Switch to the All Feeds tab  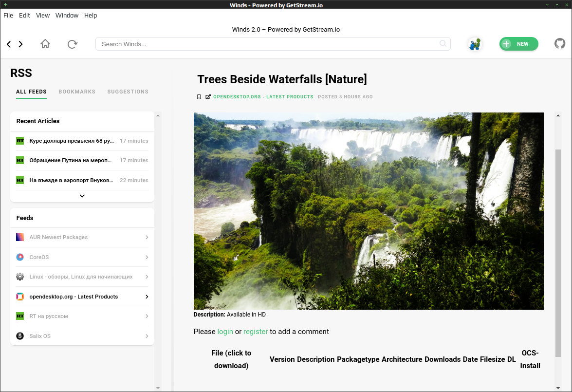click(x=31, y=92)
